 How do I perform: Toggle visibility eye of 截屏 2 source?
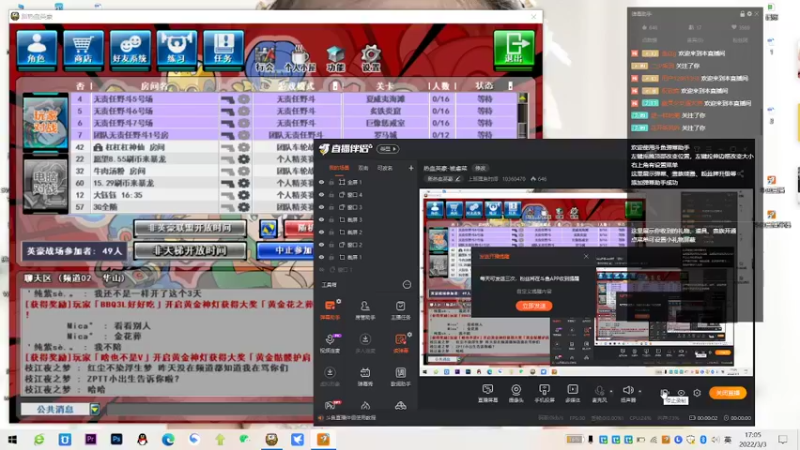(x=321, y=232)
